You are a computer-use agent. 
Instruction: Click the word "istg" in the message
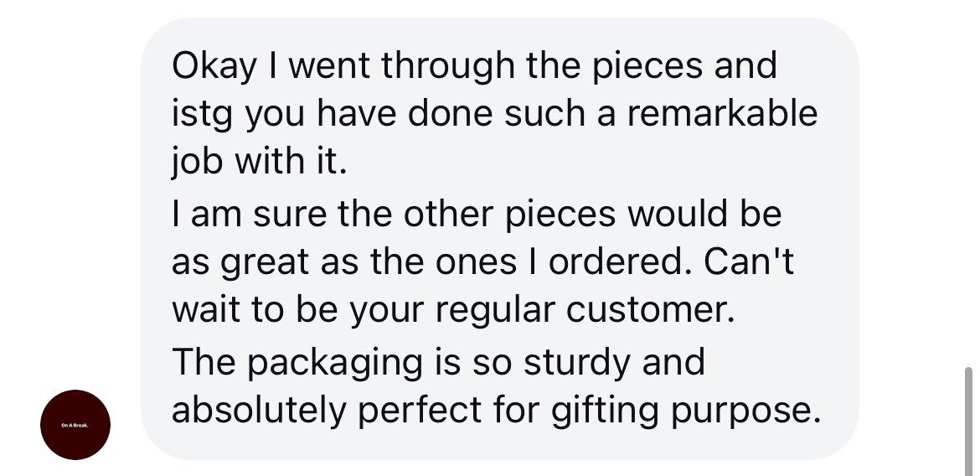tap(202, 115)
